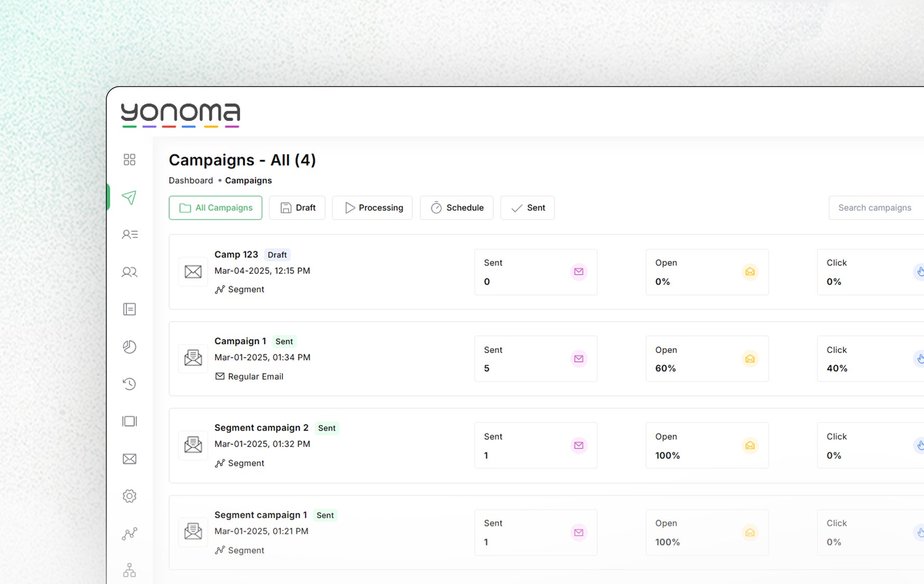Click the history clock sidebar icon
Screen dimensions: 924x584
click(129, 384)
